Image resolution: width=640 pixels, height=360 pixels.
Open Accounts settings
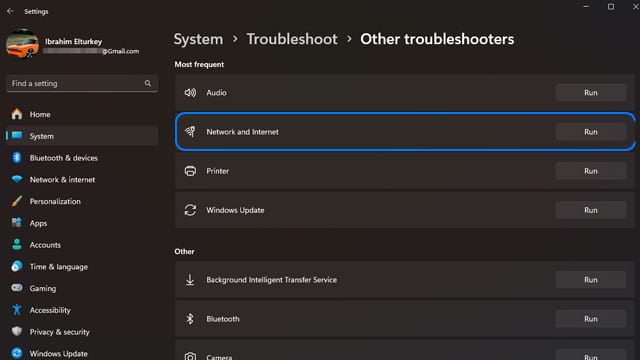tap(82, 245)
